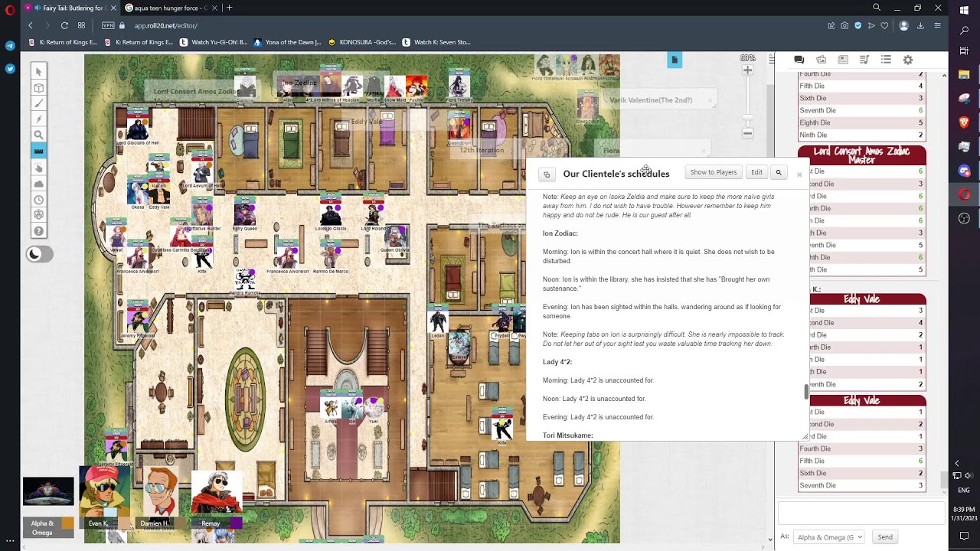Open the Fog of War cloud tool
980x551 pixels.
click(x=38, y=184)
